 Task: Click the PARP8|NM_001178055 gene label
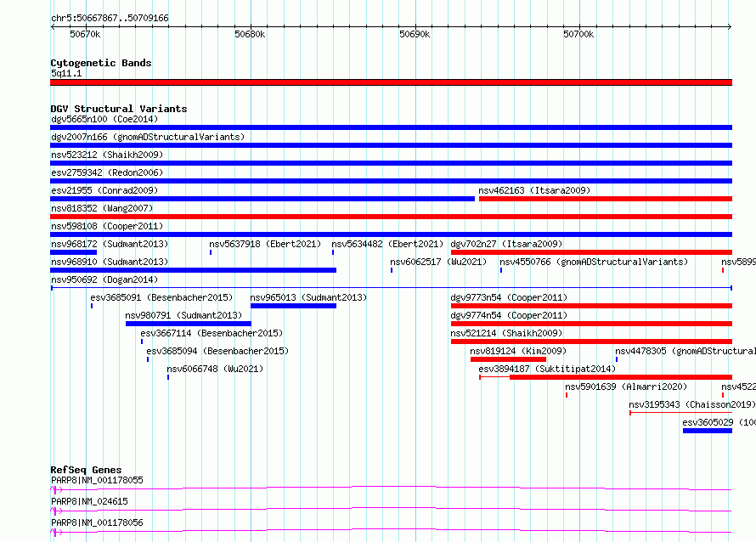[x=97, y=480]
